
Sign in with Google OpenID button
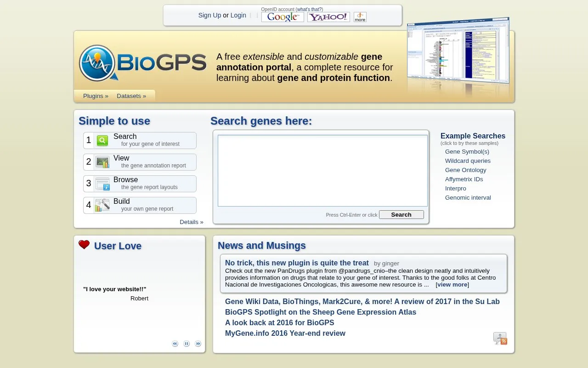(283, 17)
